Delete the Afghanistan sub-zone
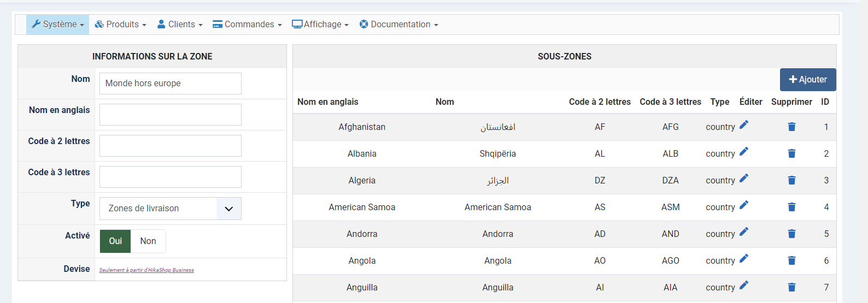The image size is (868, 303). coord(791,127)
